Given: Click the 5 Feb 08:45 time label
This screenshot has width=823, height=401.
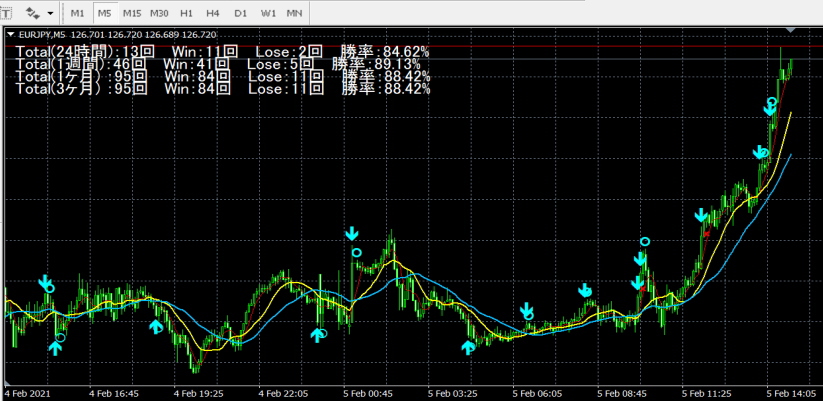Looking at the screenshot, I should (x=621, y=393).
